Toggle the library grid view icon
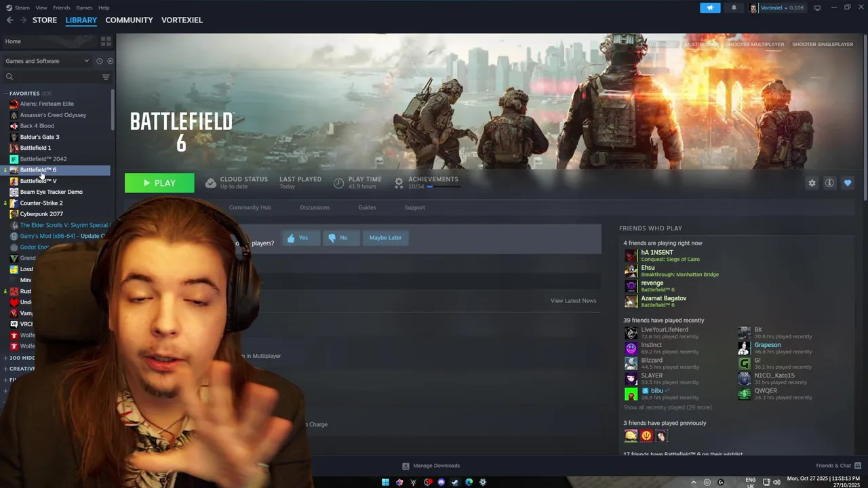Image resolution: width=868 pixels, height=488 pixels. click(x=106, y=41)
